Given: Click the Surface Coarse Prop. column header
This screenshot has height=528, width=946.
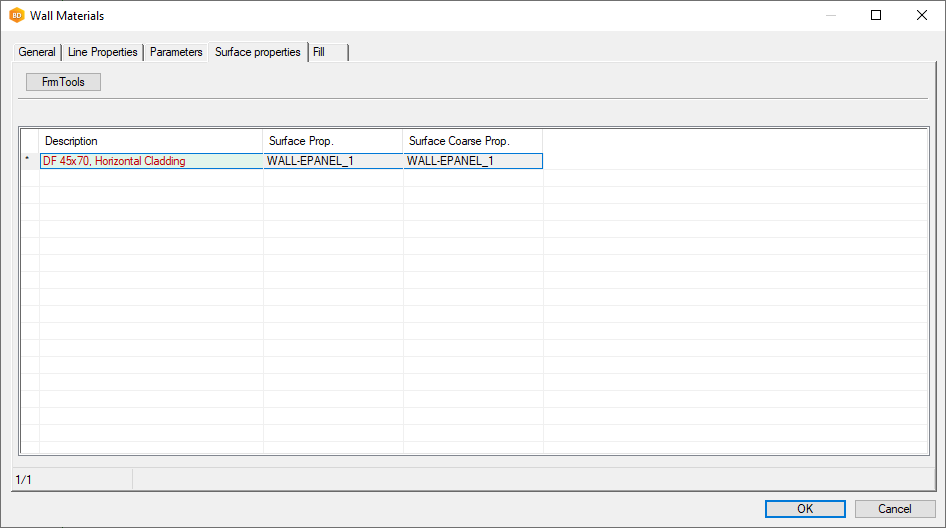Looking at the screenshot, I should coord(472,141).
